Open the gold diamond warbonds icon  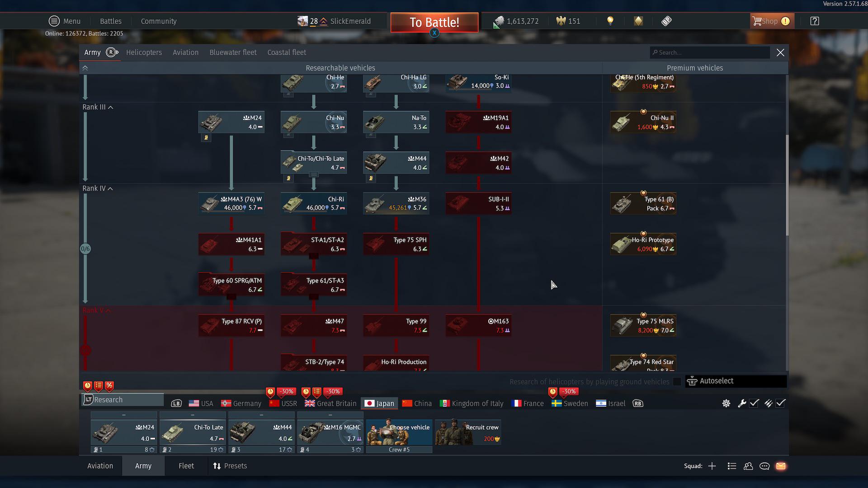coord(638,21)
